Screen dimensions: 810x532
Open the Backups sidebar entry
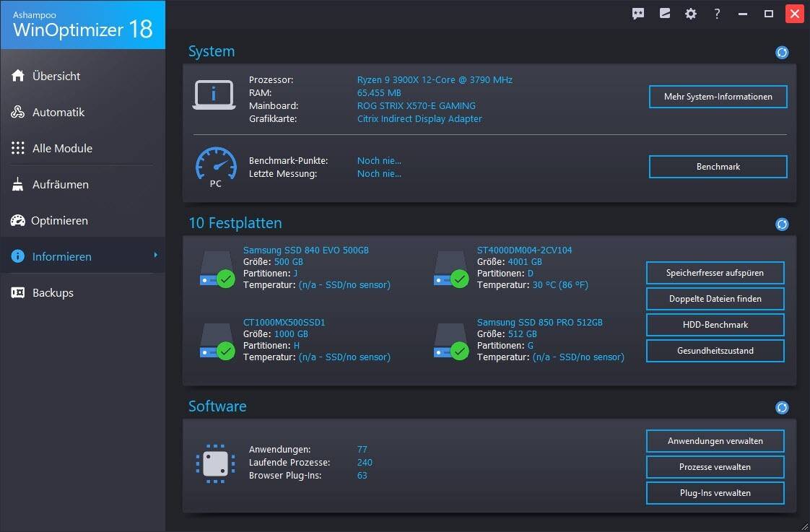point(53,292)
